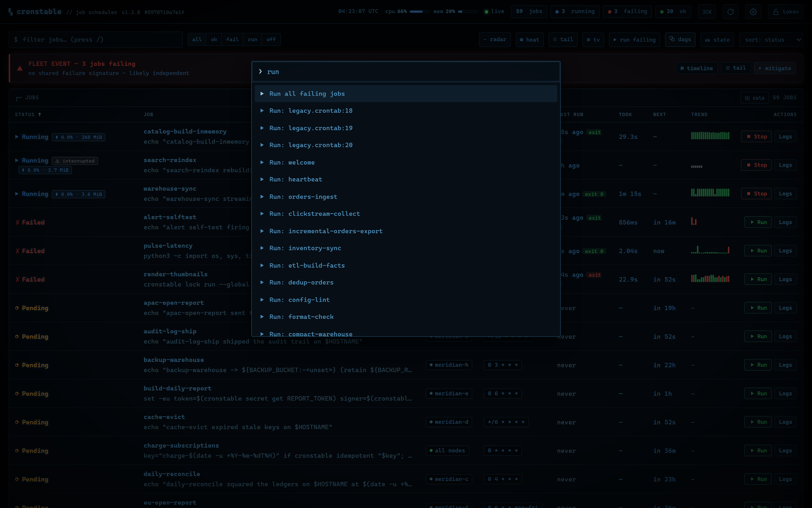Screen dimensions: 812x508
Task: Open the cols column picker
Action: click(755, 98)
